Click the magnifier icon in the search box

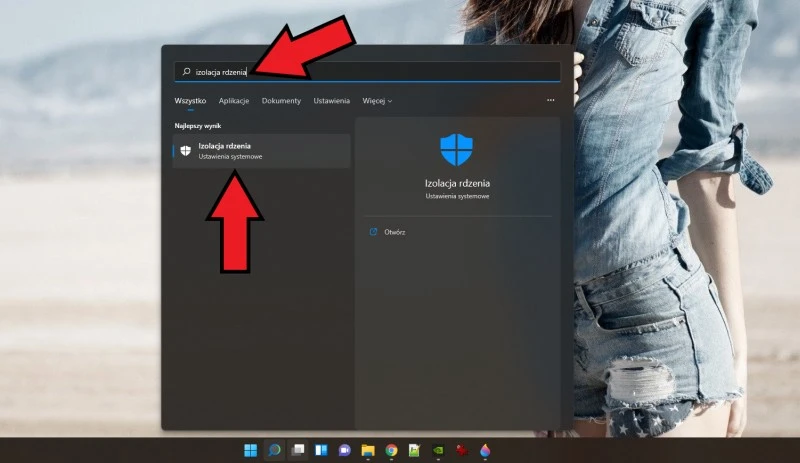[187, 72]
